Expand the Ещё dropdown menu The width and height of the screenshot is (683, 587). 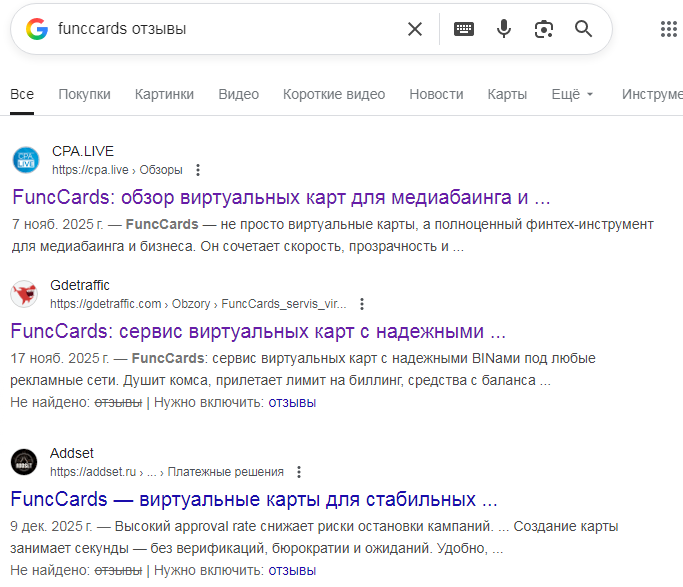(x=573, y=94)
